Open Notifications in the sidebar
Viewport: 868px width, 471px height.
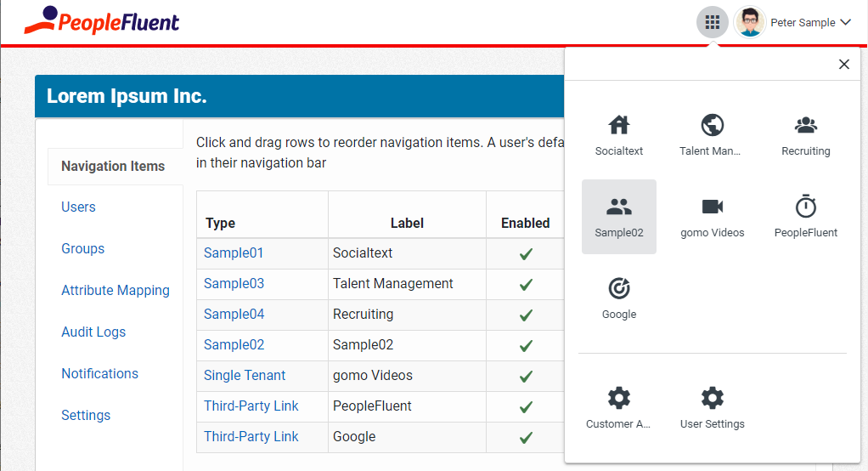pyautogui.click(x=99, y=373)
